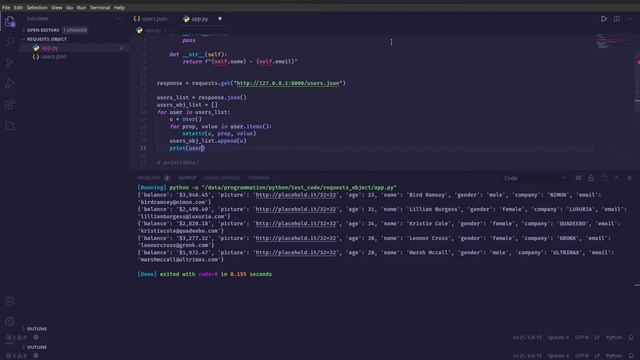This screenshot has height=360, width=640.
Task: Click the app.py path in the Running line
Action: point(299,188)
